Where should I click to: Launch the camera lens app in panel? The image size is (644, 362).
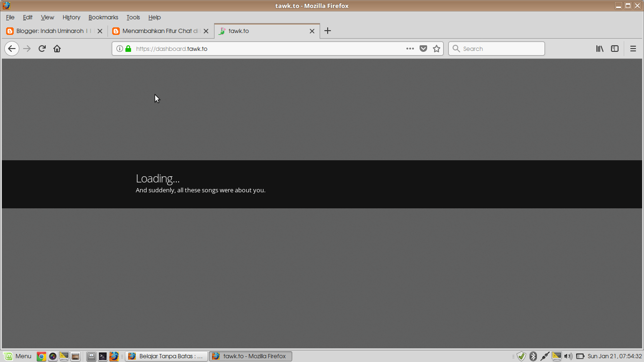pos(53,356)
